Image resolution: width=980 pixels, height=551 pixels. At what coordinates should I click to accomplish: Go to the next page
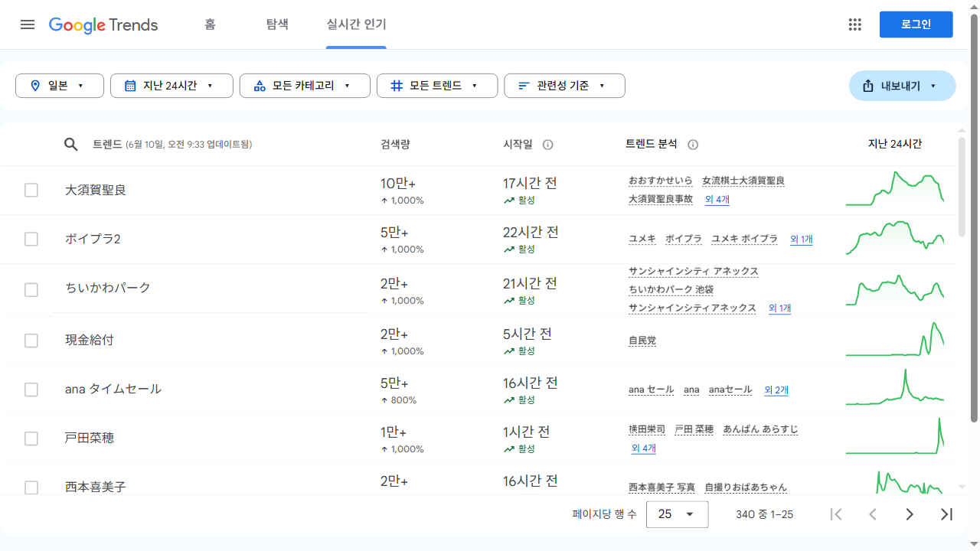click(910, 514)
